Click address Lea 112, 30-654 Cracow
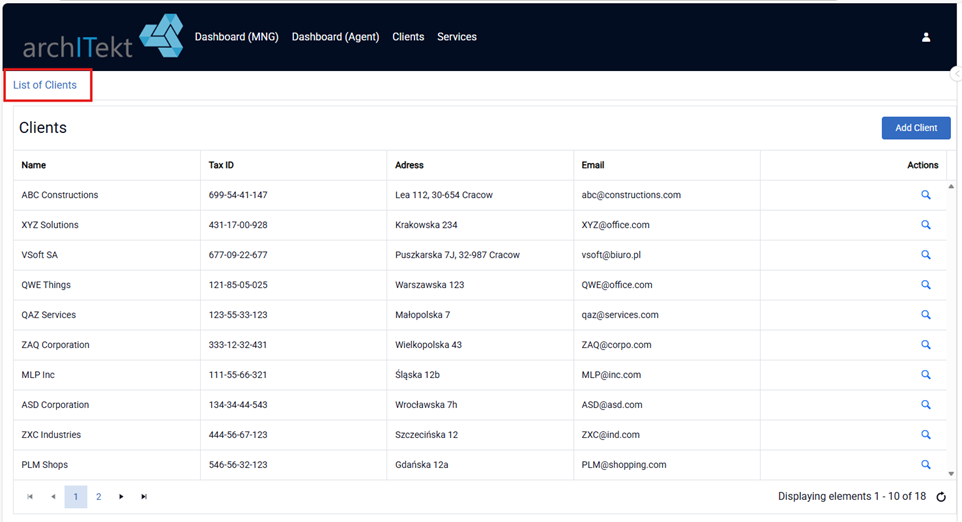 pyautogui.click(x=444, y=195)
